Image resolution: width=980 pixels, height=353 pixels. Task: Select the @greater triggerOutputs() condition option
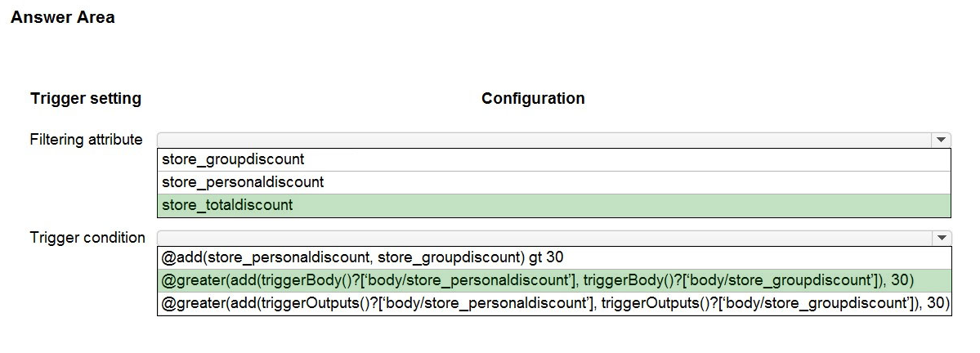[x=554, y=303]
